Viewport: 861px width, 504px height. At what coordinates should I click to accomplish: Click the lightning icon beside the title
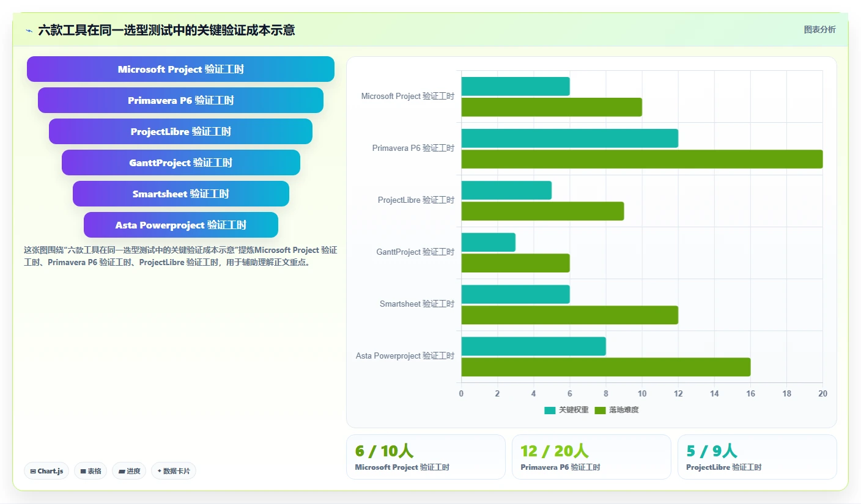click(x=29, y=30)
